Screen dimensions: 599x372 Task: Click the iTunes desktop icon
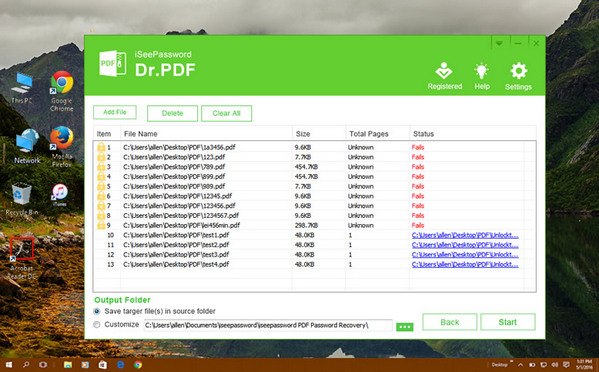point(60,195)
